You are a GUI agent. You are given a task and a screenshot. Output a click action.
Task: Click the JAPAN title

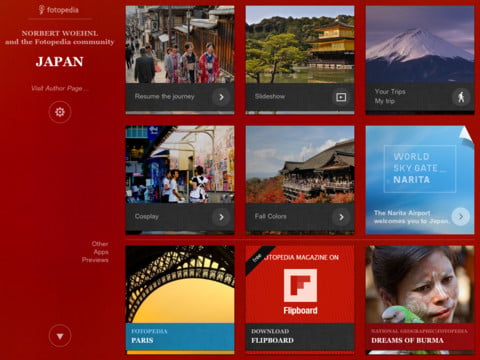tap(60, 62)
